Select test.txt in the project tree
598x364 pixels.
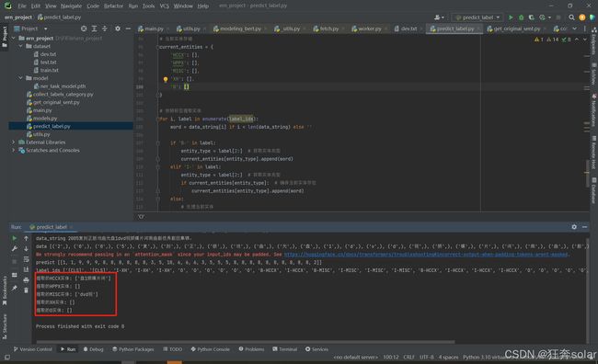click(x=45, y=63)
